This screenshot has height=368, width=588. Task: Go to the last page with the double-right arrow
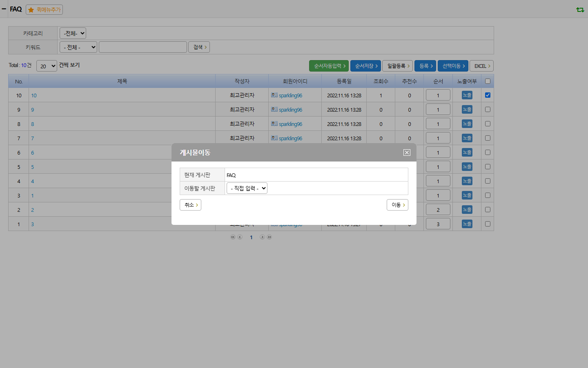[269, 237]
